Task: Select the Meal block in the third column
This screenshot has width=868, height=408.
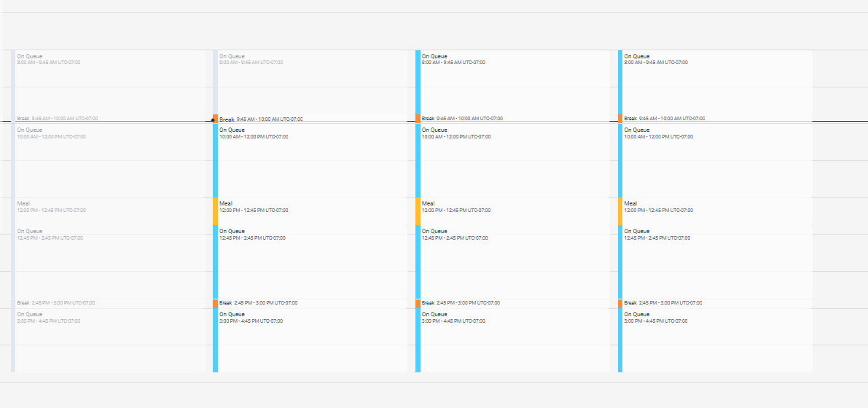Action: pos(512,211)
